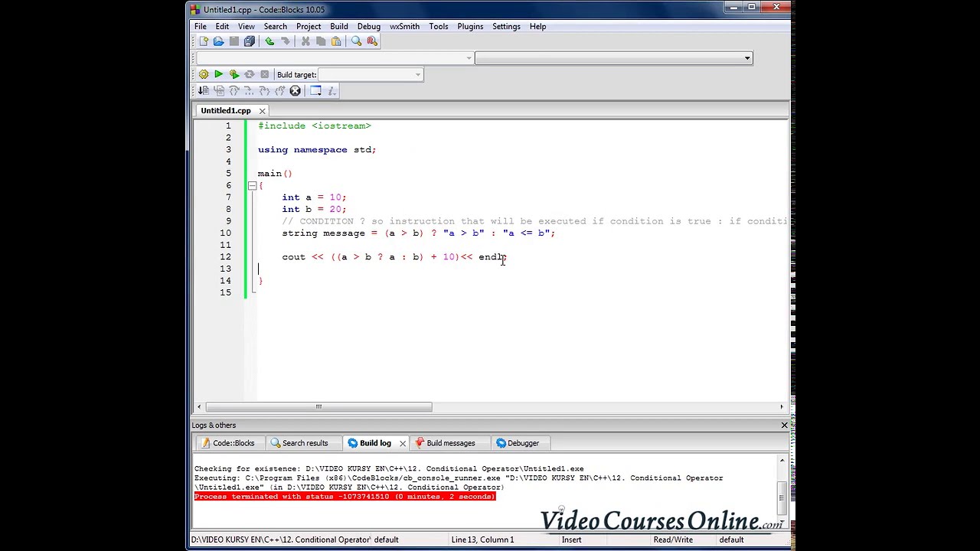Open the Edit menu

click(x=222, y=26)
